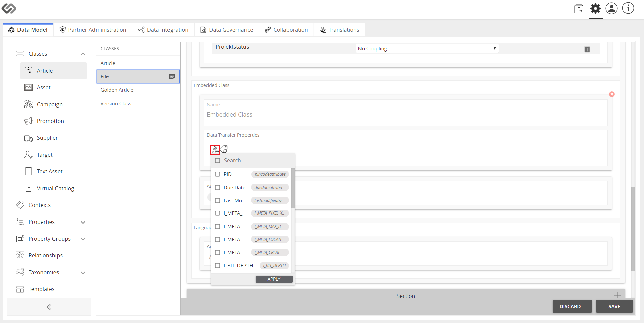Click the APPLY button in dropdown
The height and width of the screenshot is (323, 644).
tap(274, 279)
